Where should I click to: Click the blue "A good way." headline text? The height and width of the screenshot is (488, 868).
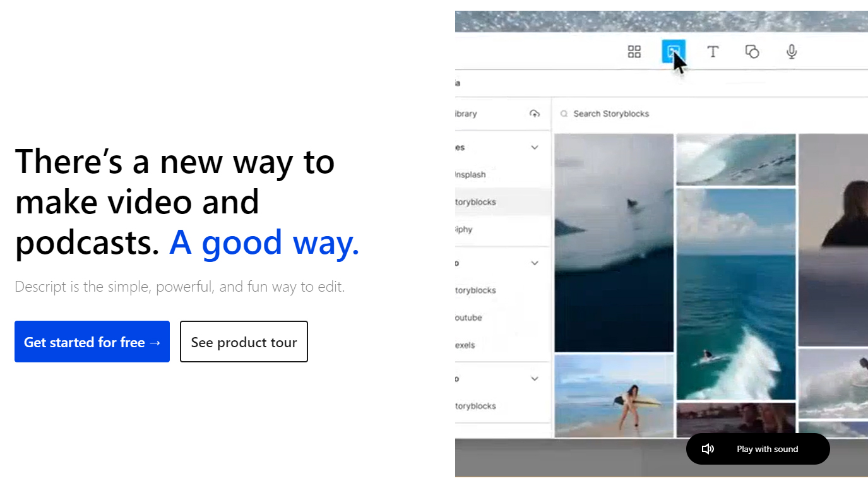pyautogui.click(x=264, y=242)
